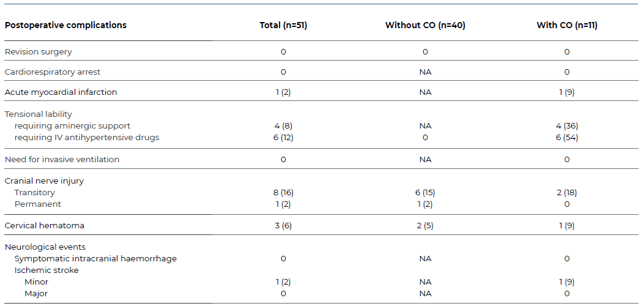Select the "Symptomatic intracranial haemorrhage" label

coord(95,259)
